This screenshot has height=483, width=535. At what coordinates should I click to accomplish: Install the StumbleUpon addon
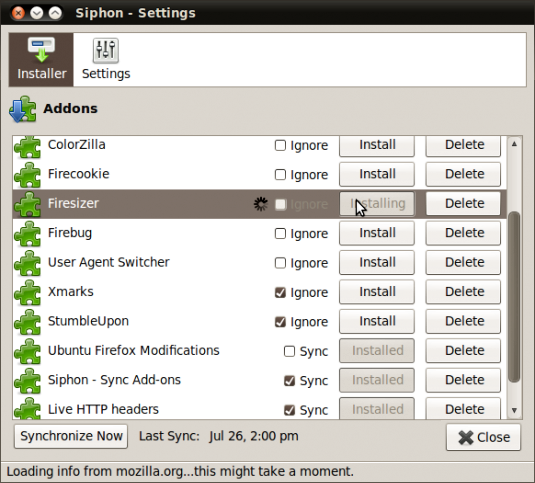point(377,321)
